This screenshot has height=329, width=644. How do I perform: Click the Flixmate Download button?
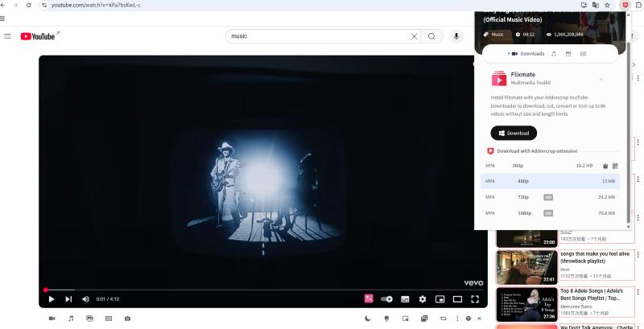tap(514, 133)
